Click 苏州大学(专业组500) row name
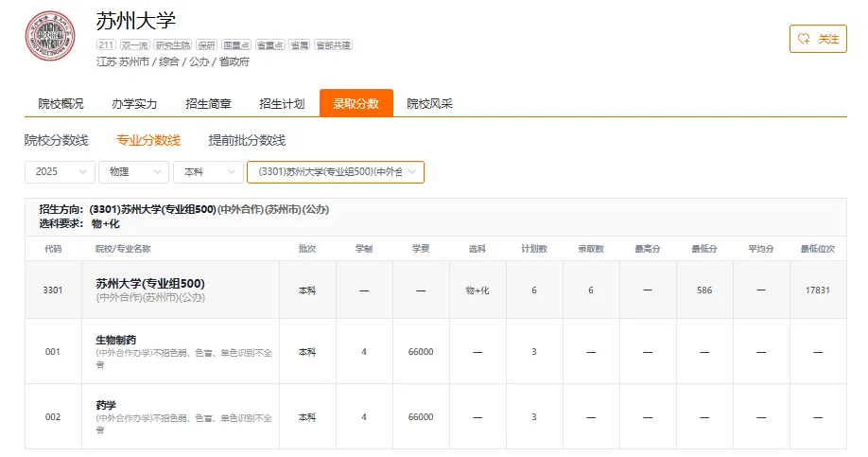 click(x=150, y=284)
